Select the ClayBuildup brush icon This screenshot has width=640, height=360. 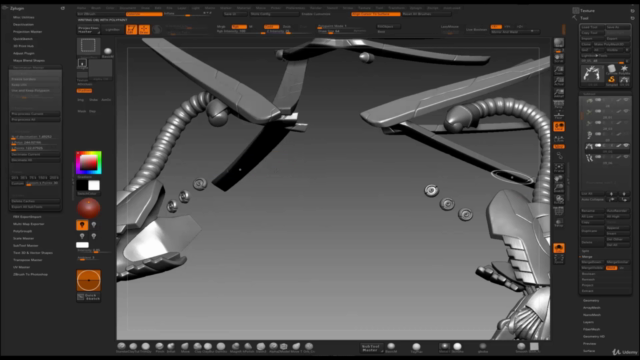208,347
